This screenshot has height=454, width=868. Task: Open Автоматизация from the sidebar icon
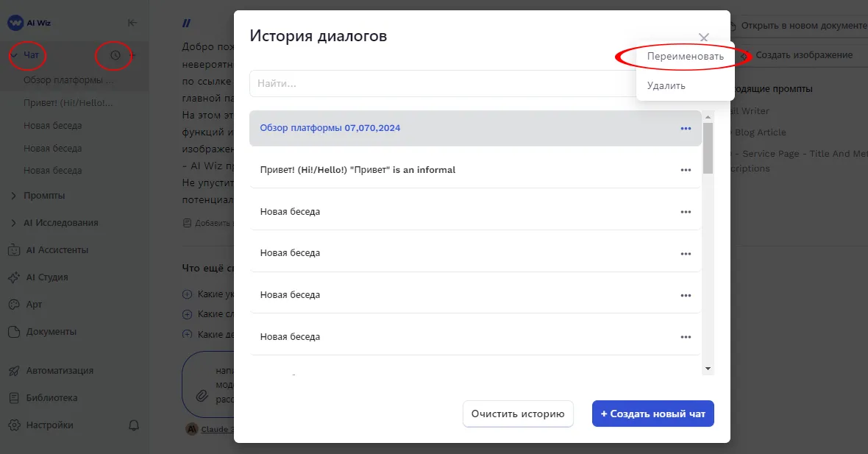(13, 370)
